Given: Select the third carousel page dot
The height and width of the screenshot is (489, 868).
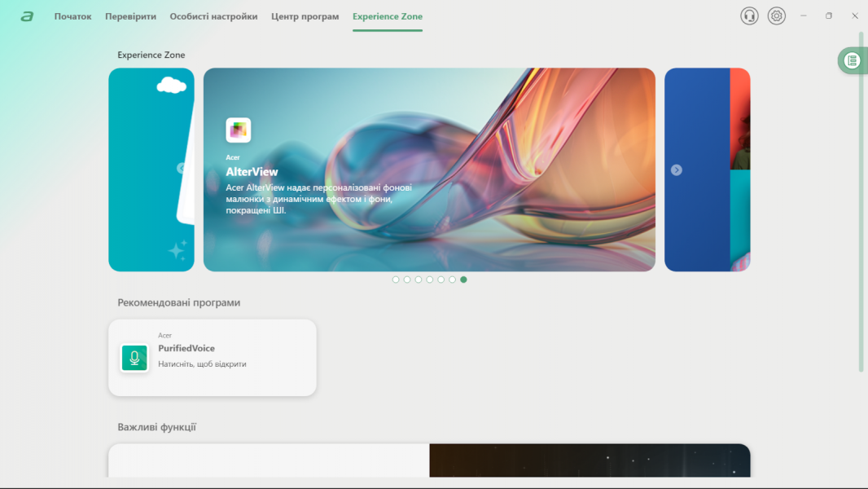Looking at the screenshot, I should [x=419, y=280].
